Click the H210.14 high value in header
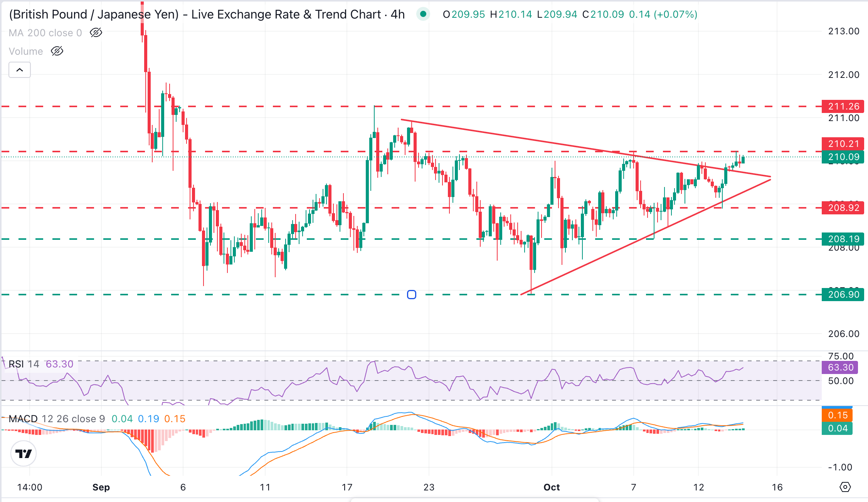868x502 pixels. click(x=511, y=14)
